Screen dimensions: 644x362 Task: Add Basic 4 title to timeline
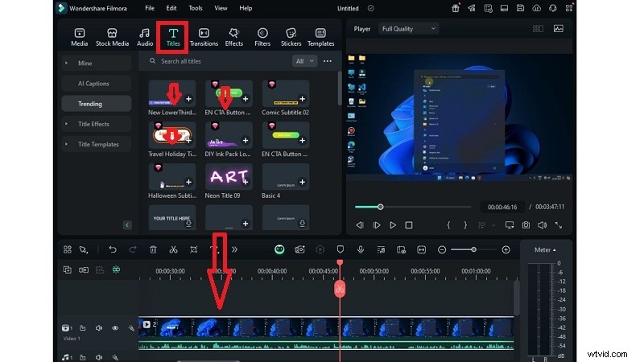303,182
